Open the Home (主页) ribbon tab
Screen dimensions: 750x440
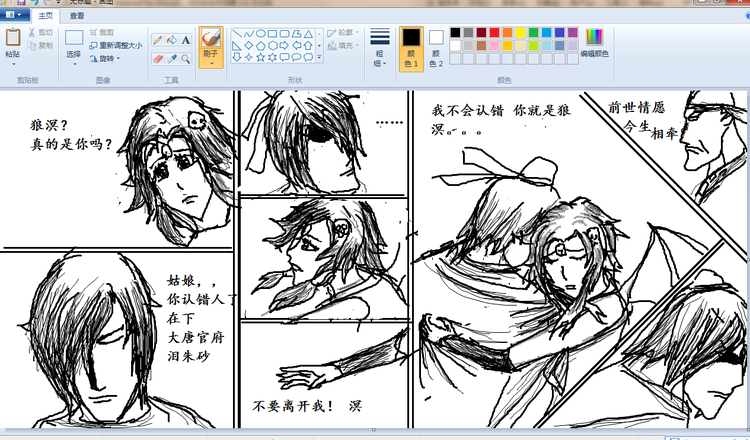point(44,16)
